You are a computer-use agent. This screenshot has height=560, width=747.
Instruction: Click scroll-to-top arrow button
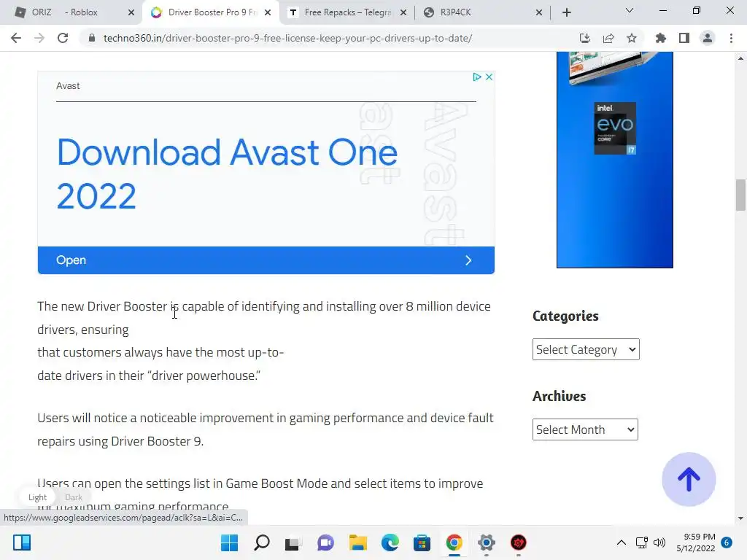click(689, 479)
